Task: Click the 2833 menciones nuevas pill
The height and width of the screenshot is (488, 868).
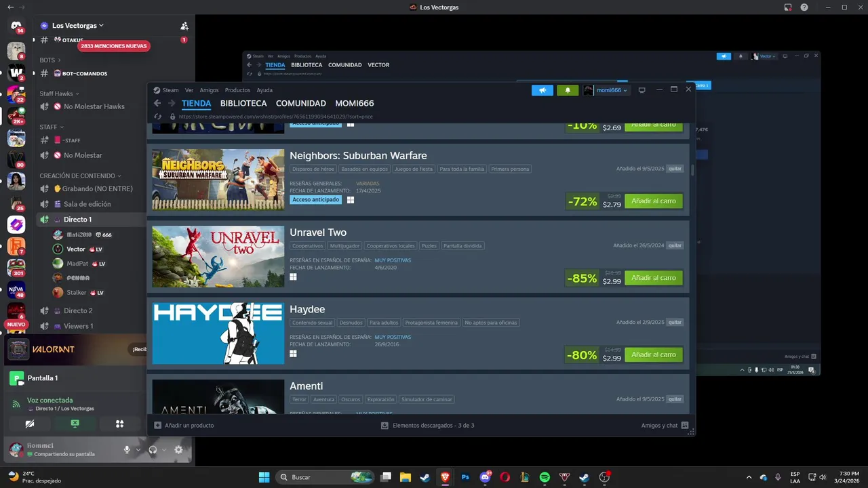Action: pyautogui.click(x=114, y=46)
